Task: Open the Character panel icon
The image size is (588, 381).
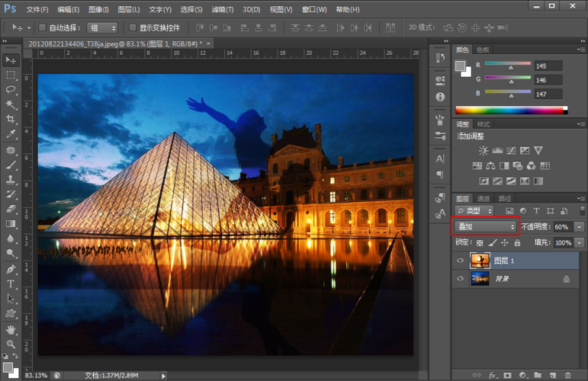Action: coord(440,158)
